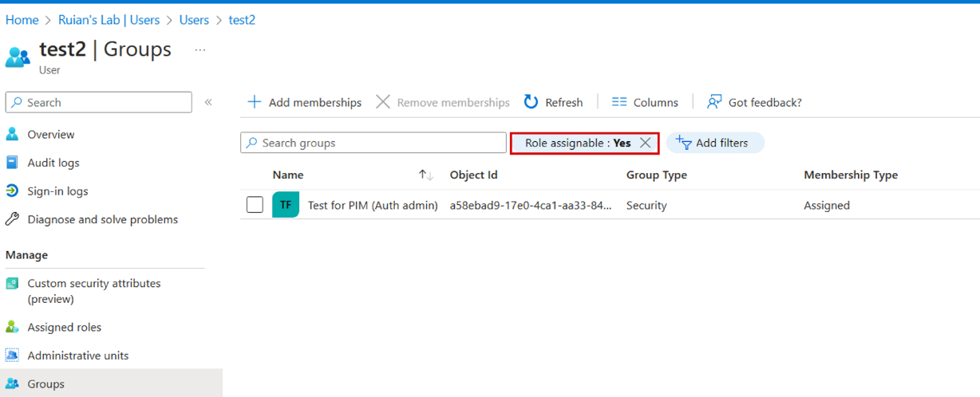Check the Test for PIM row checkbox
Screen dimensions: 980x397
[255, 205]
